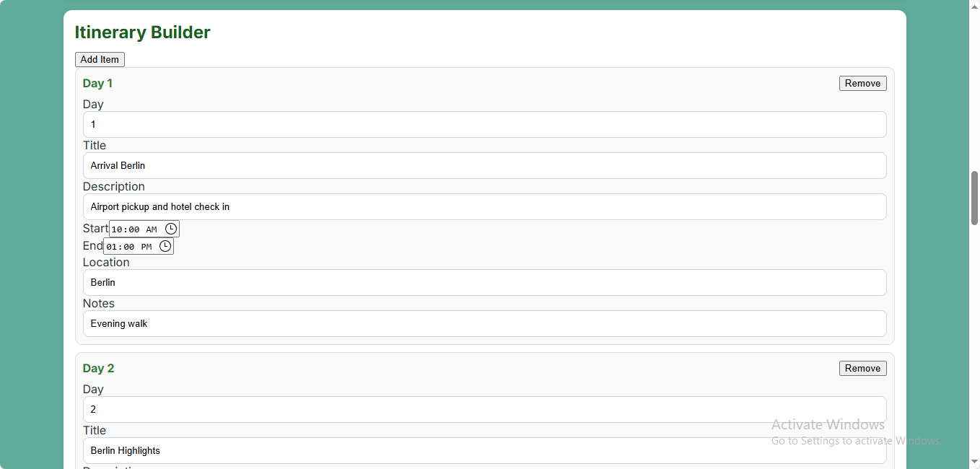The width and height of the screenshot is (980, 469).
Task: Click the scrollbar down arrow
Action: coord(974,462)
